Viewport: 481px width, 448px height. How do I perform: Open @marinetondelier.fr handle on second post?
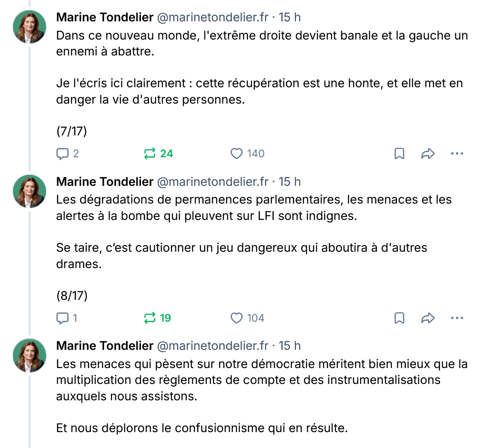pos(212,182)
